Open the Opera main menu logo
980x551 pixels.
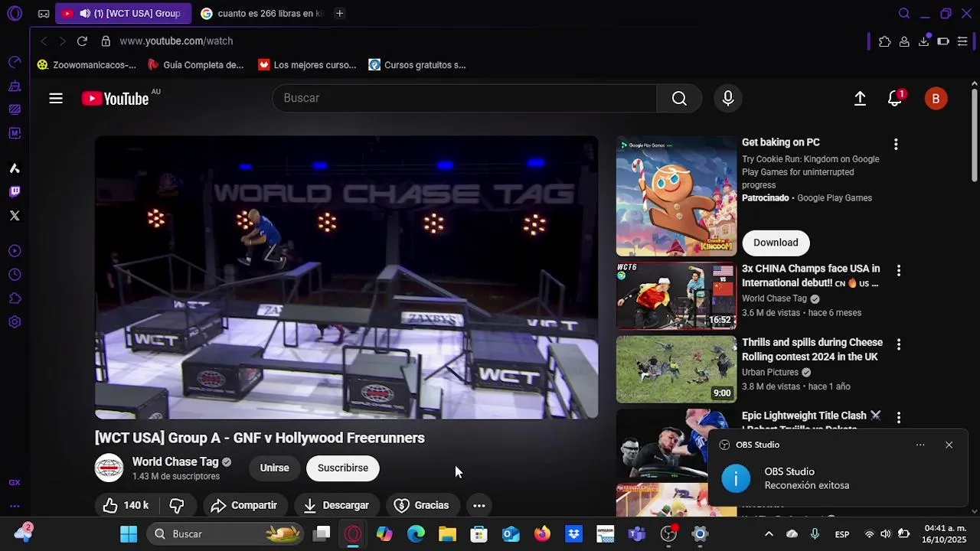click(x=15, y=13)
